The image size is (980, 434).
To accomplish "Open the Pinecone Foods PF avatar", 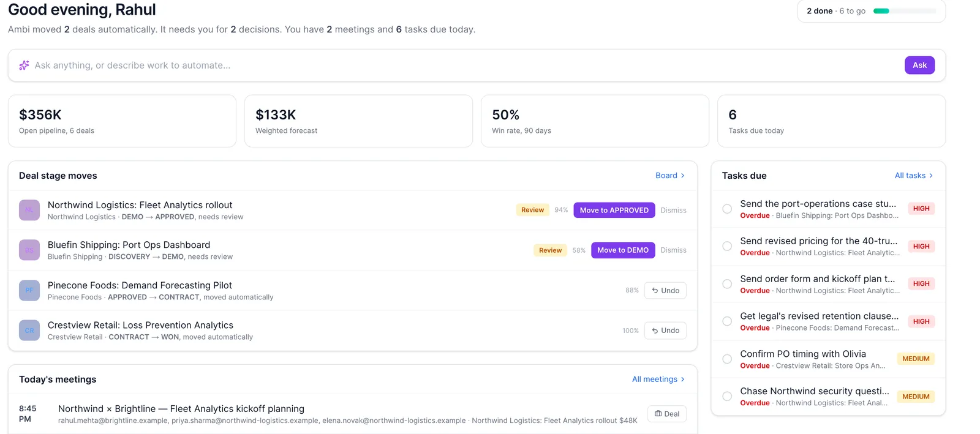I will click(x=29, y=291).
